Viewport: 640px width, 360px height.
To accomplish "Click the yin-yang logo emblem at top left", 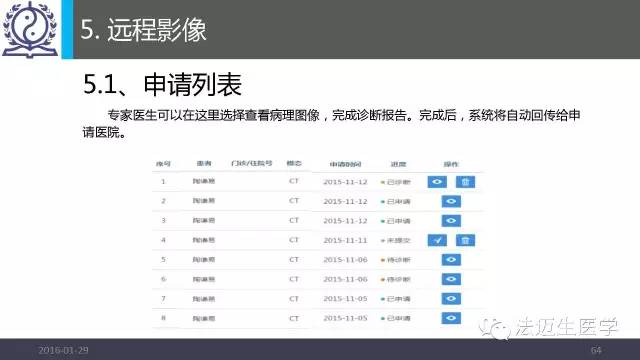I will pos(29,29).
